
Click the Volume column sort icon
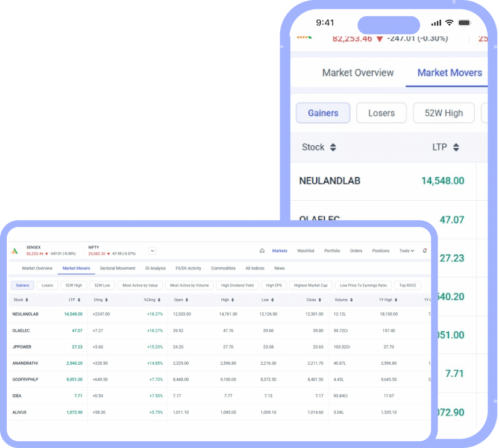point(353,300)
